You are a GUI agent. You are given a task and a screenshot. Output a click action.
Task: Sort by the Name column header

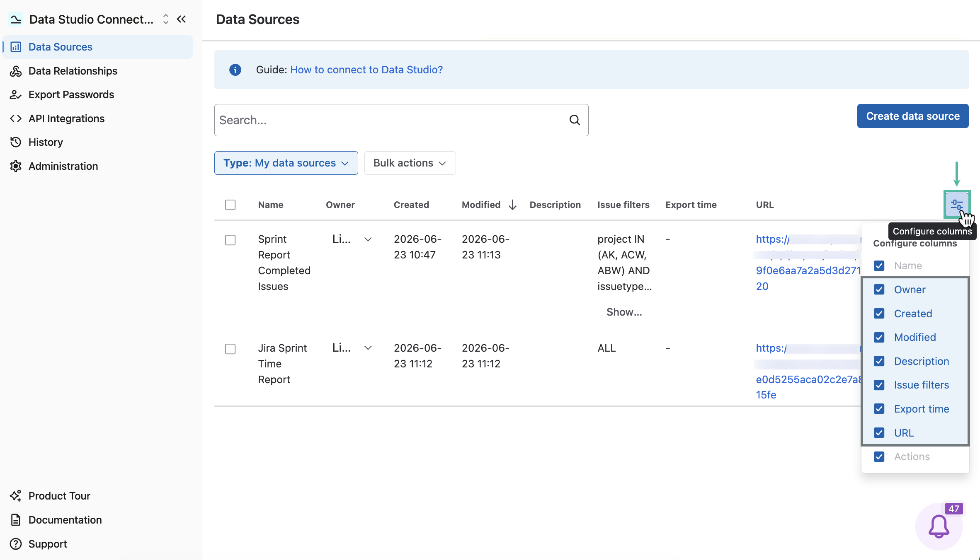(x=271, y=205)
